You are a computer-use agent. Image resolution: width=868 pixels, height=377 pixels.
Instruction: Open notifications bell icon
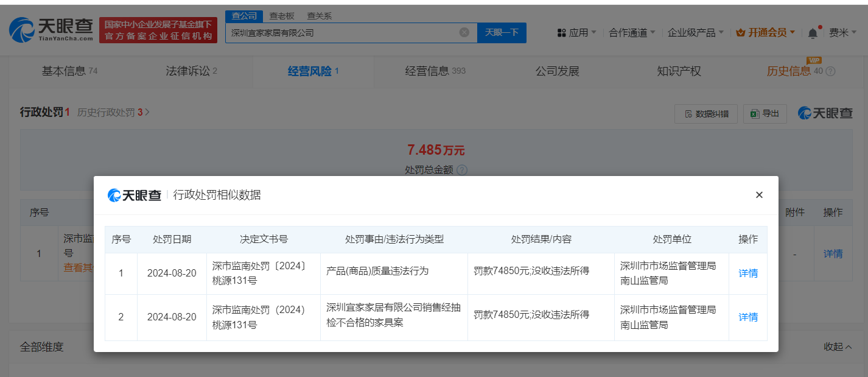point(813,33)
